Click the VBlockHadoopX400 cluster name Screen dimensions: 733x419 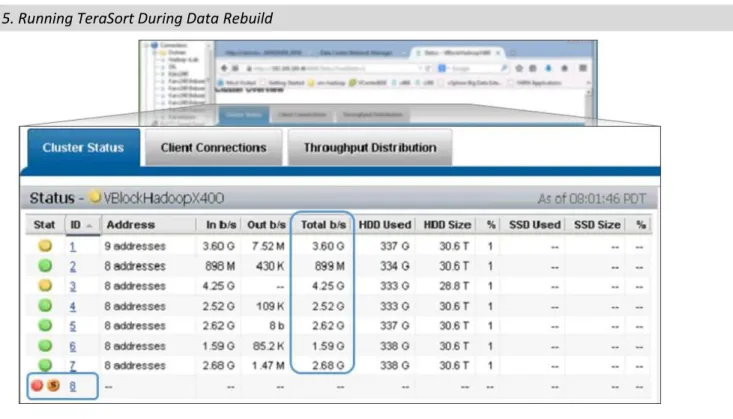coord(164,198)
